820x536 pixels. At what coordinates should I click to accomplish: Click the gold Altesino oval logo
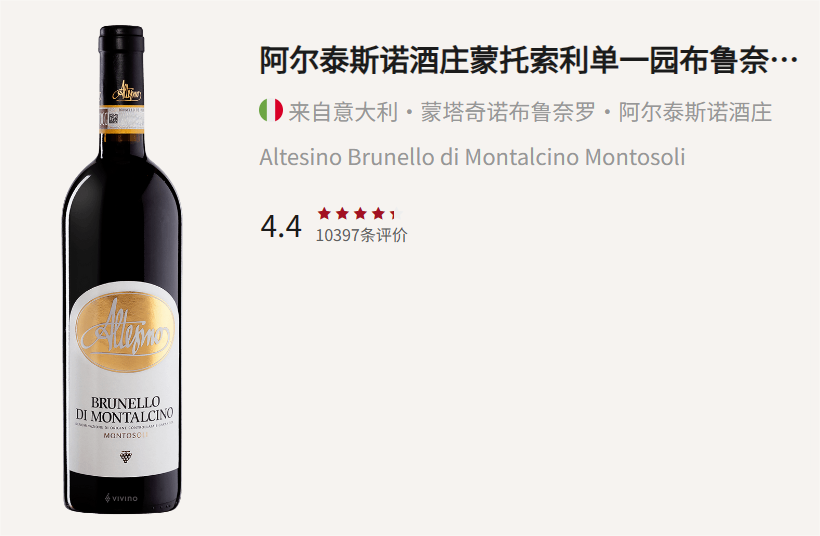(x=124, y=332)
